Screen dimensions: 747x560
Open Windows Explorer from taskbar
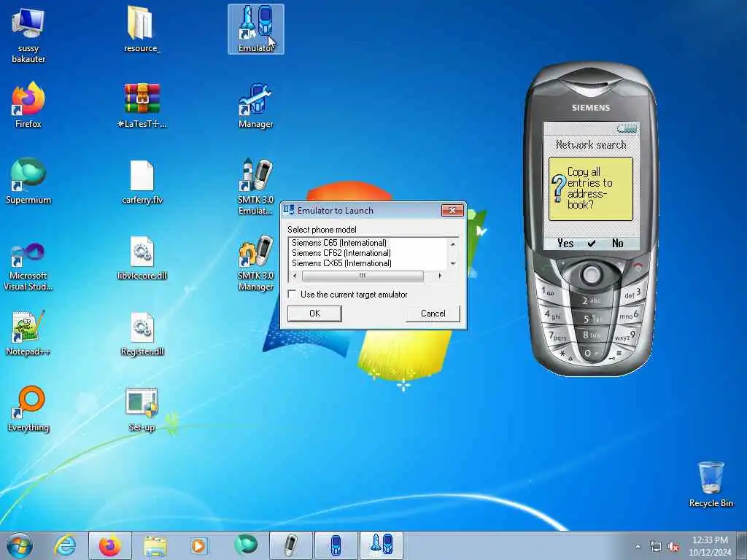click(x=155, y=545)
